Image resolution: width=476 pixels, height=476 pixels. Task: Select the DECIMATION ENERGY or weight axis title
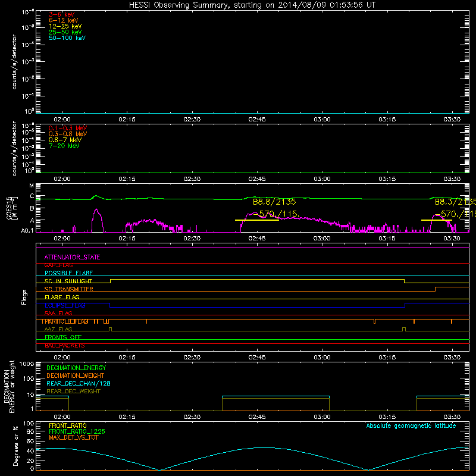tap(9, 386)
